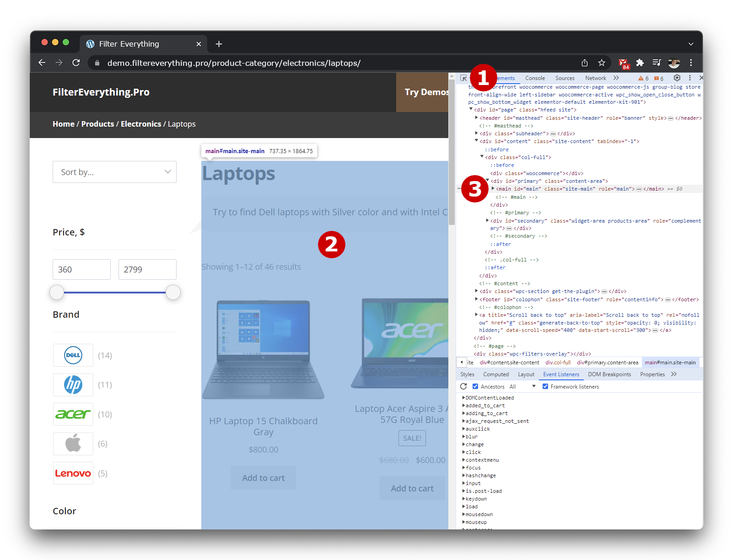Open the Extensions puzzle piece icon
This screenshot has height=560, width=732.
640,63
